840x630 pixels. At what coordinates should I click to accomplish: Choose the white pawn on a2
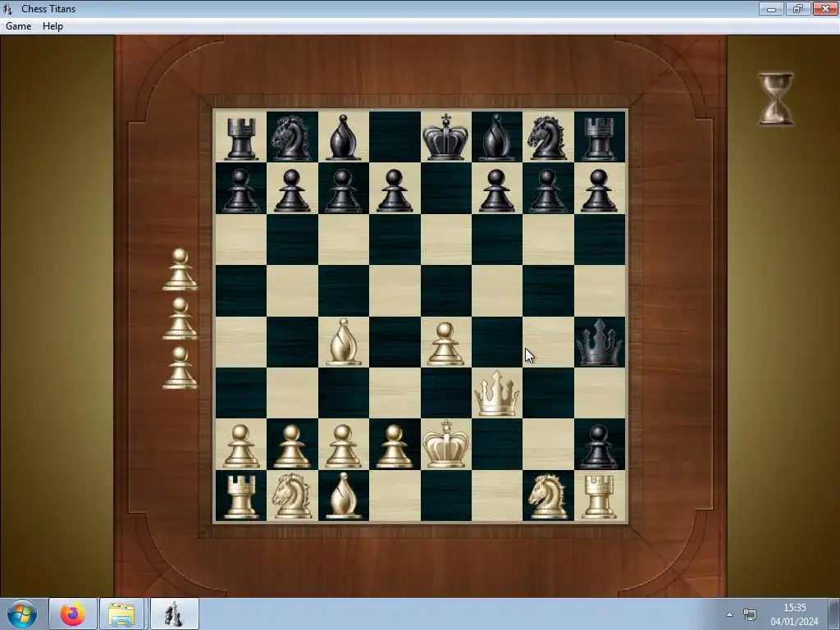[x=240, y=446]
